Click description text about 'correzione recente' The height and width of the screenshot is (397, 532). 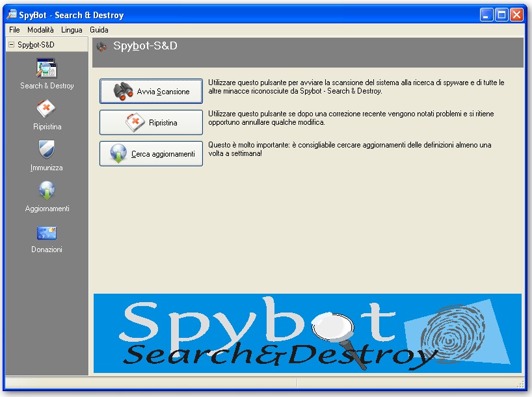351,118
